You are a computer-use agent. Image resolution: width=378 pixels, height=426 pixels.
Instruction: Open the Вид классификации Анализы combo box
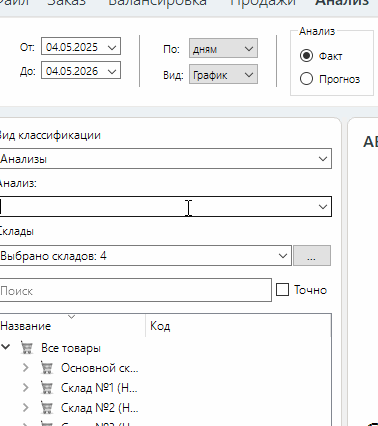point(165,159)
